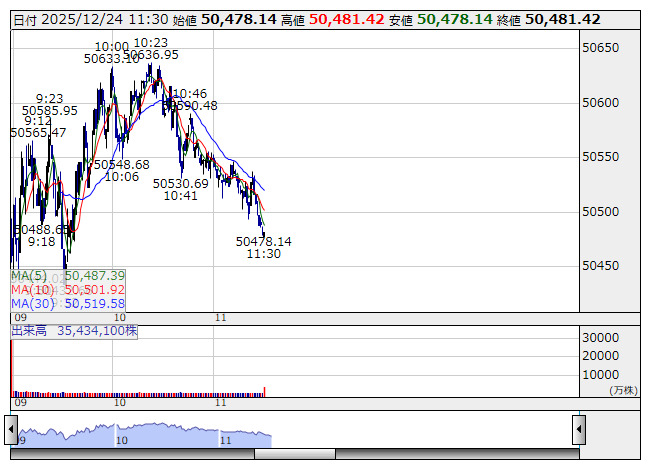Viewport: 653px width, 470px height.
Task: Click the left range handle arrow of navigator
Action: (x=11, y=430)
